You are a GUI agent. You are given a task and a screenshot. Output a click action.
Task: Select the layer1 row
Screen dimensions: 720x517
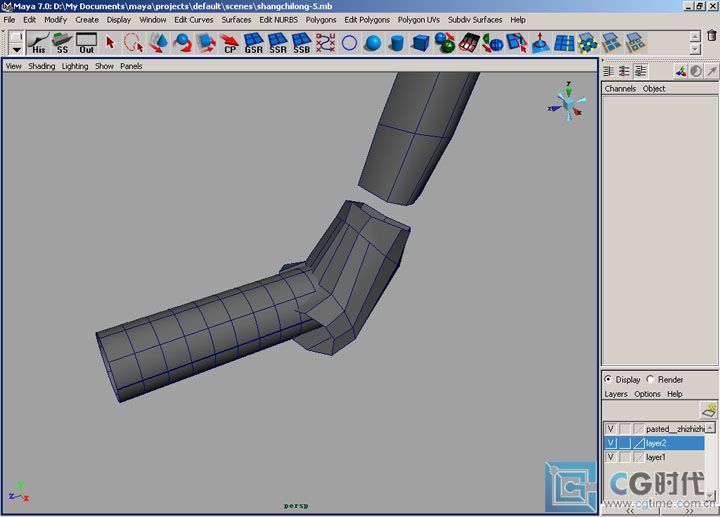(x=654, y=457)
